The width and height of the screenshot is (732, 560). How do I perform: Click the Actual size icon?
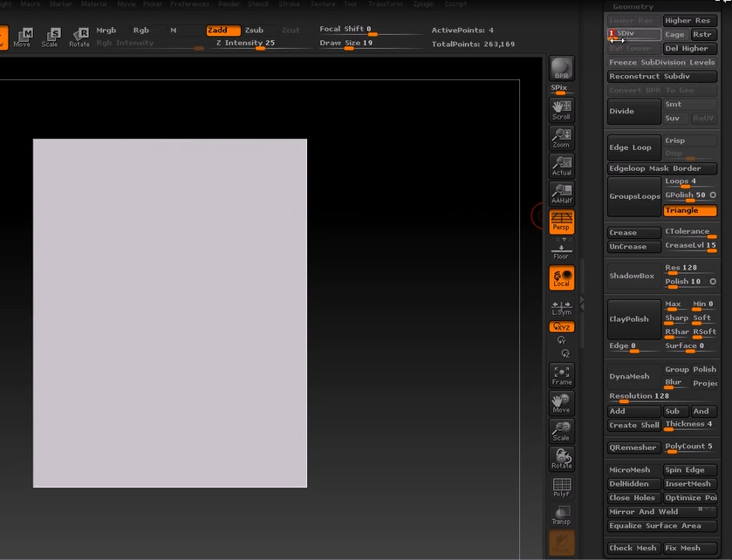[562, 166]
